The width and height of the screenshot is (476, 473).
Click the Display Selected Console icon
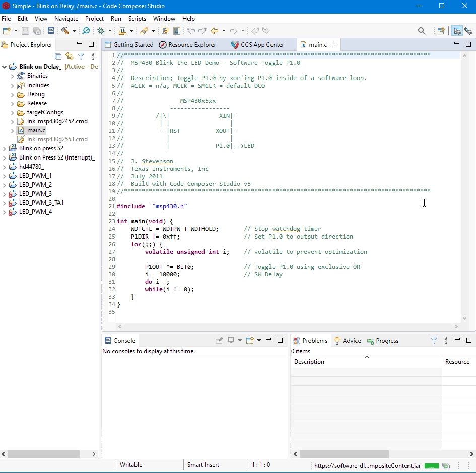tap(231, 340)
